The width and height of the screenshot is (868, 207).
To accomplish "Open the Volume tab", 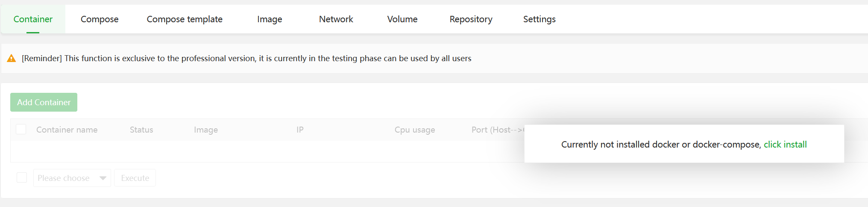I will [402, 19].
